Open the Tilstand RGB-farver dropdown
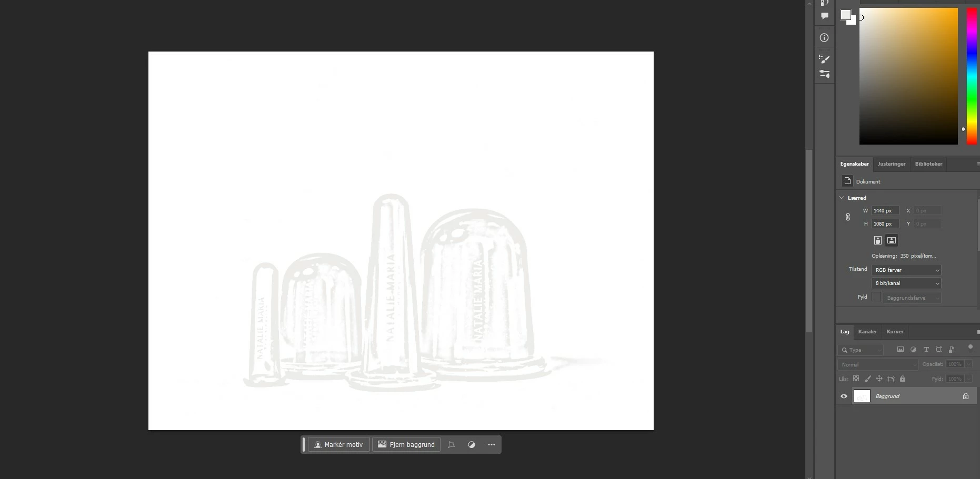The image size is (980, 479). tap(906, 270)
